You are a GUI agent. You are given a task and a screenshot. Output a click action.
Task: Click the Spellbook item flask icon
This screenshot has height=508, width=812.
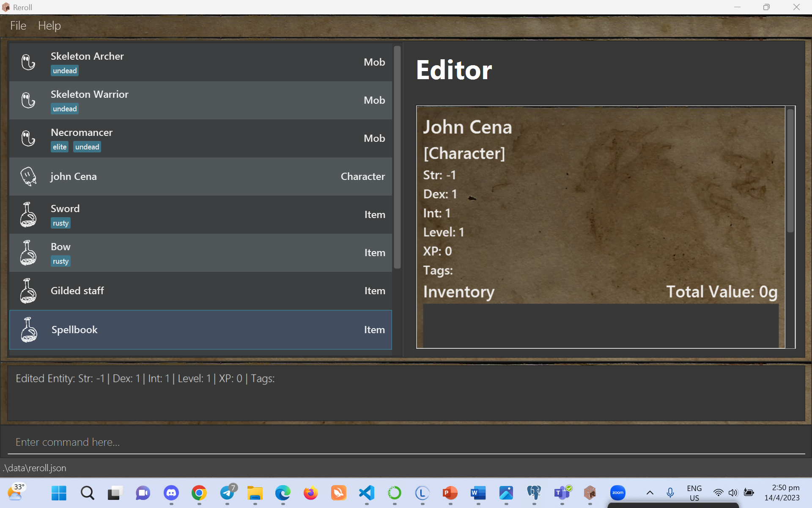(28, 330)
